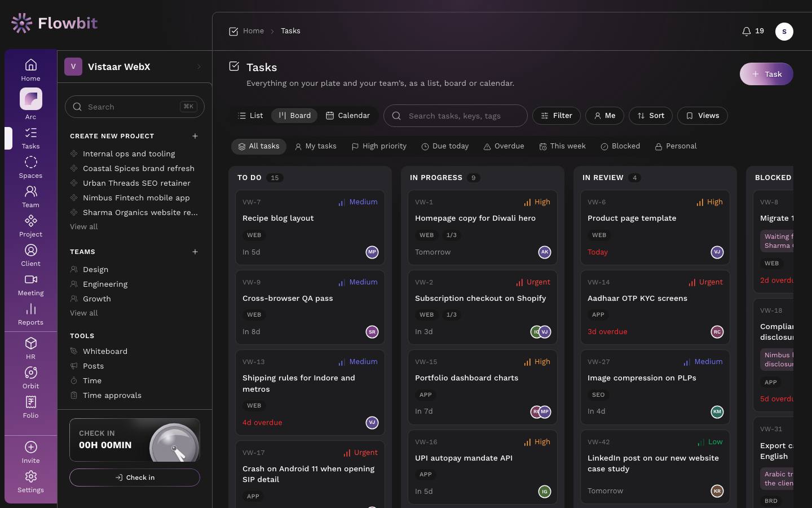Select the Personal tab
812x508 pixels.
coord(676,146)
